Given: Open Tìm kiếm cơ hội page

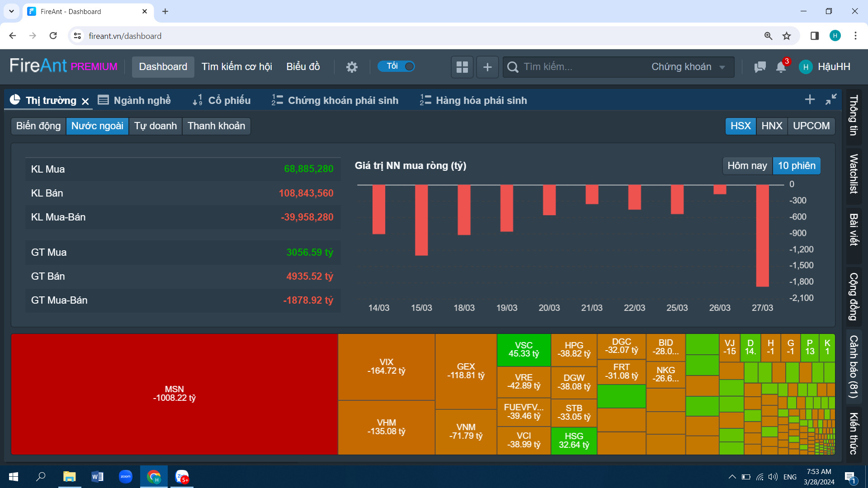Looking at the screenshot, I should (x=236, y=67).
